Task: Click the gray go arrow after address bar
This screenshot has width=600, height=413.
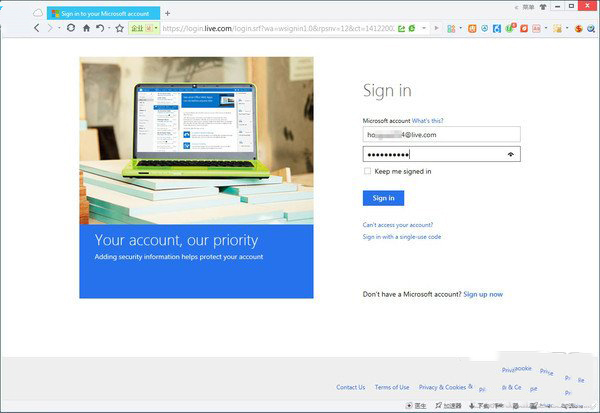Action: [x=437, y=28]
